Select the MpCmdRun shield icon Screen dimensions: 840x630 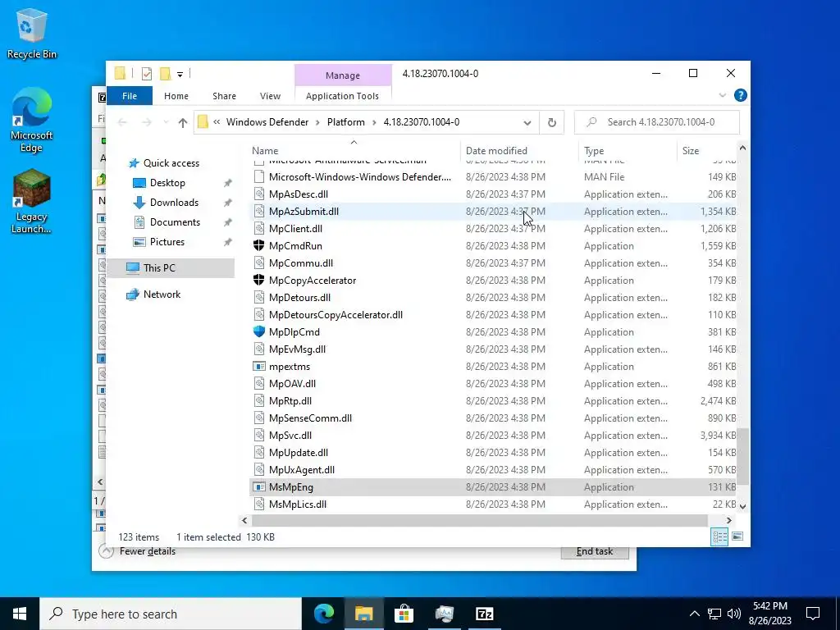click(258, 246)
